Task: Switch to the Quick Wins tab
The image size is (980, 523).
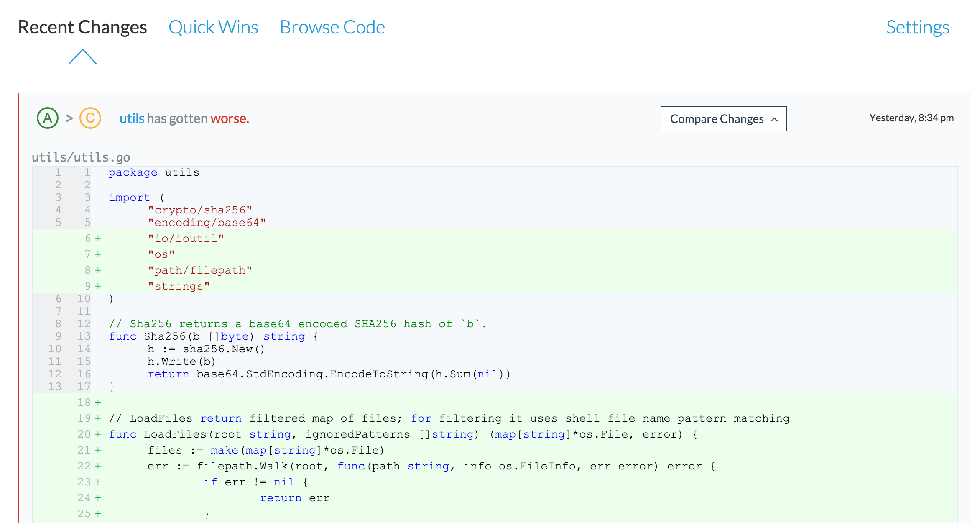Action: tap(213, 27)
